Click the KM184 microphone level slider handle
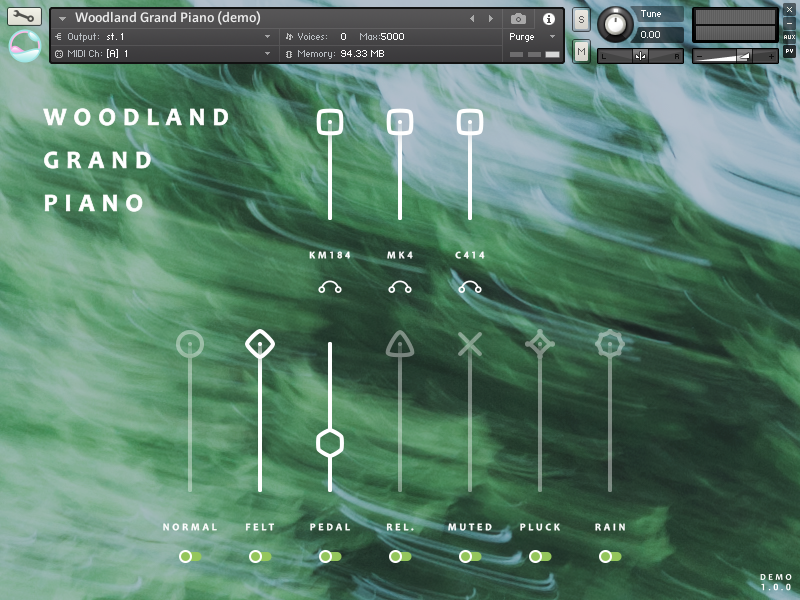 click(x=330, y=122)
